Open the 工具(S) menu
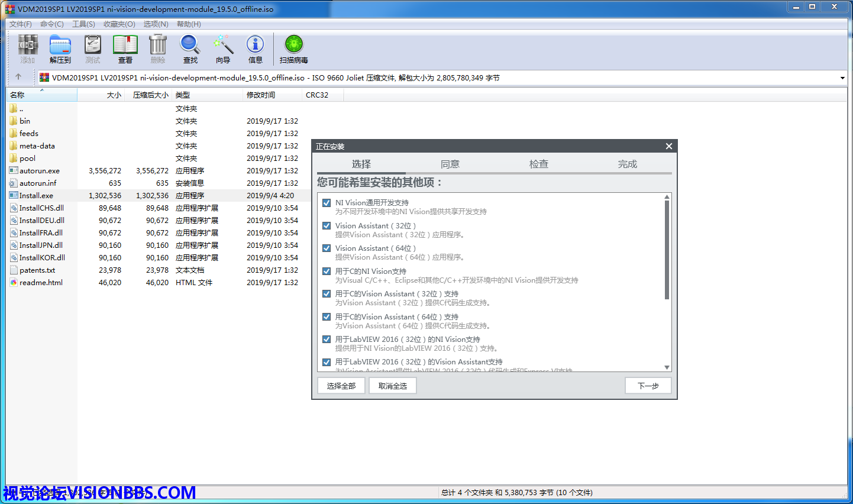The height and width of the screenshot is (504, 853). (83, 24)
